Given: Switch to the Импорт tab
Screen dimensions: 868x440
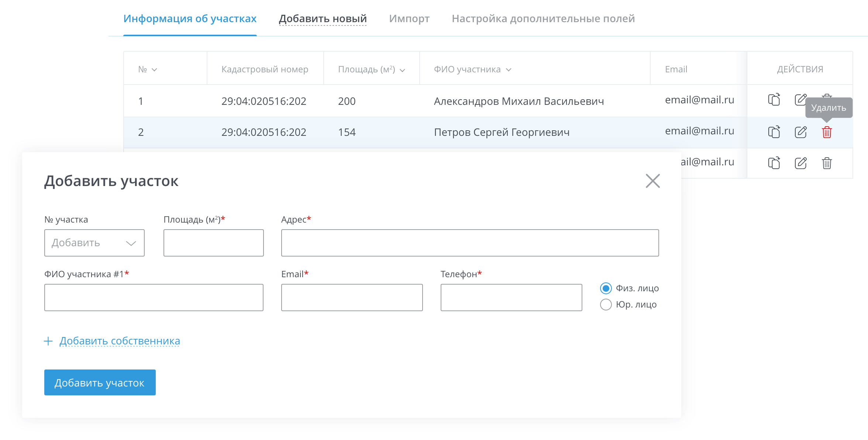Looking at the screenshot, I should click(x=409, y=18).
